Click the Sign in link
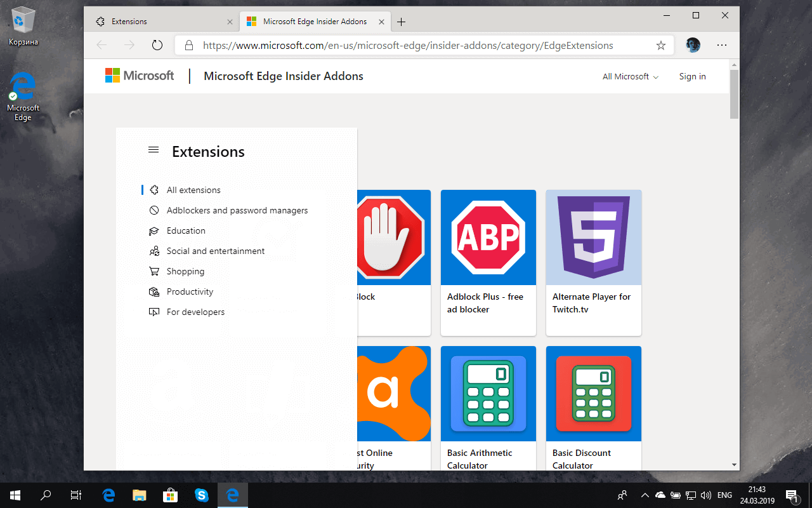812x508 pixels. pos(692,77)
